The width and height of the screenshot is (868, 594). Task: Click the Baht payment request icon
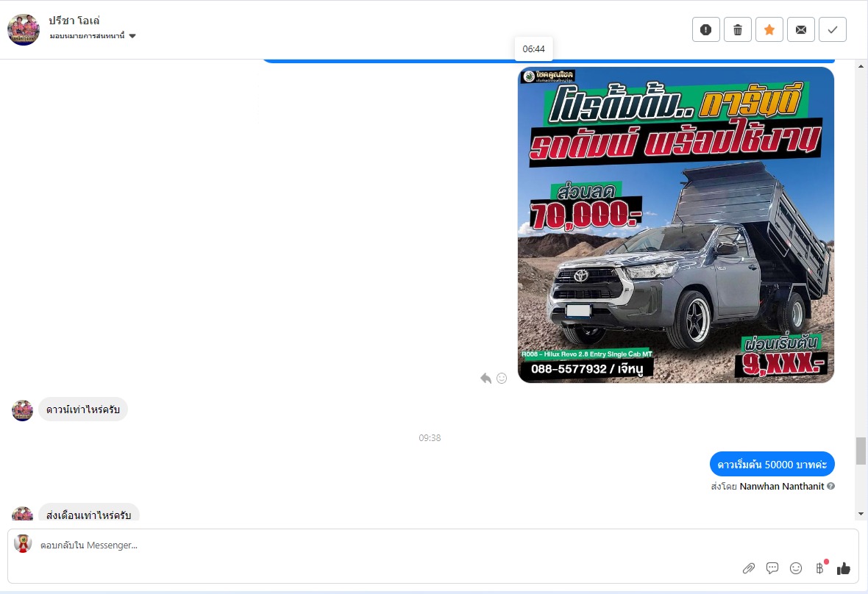(x=819, y=568)
